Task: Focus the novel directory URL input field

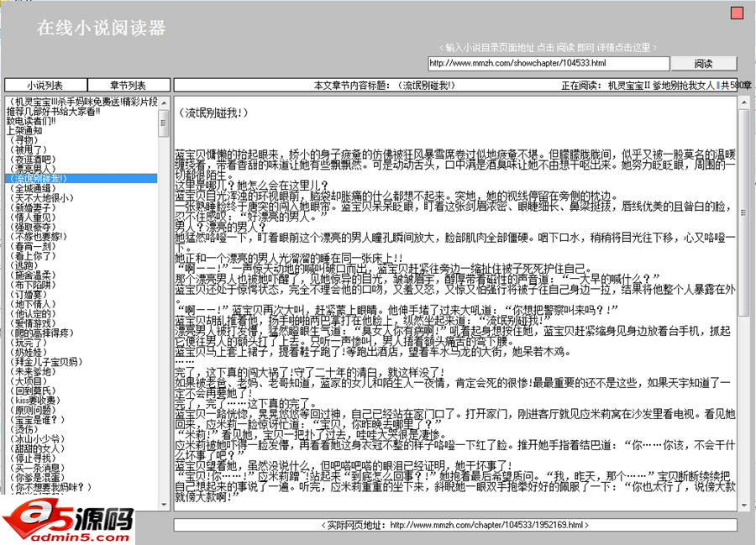Action: tap(549, 63)
